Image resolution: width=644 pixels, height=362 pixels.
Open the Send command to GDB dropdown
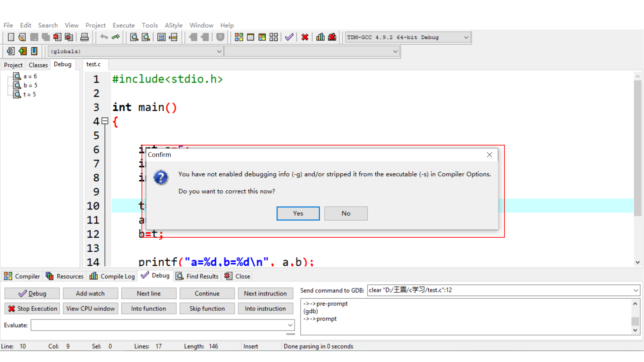click(x=635, y=291)
